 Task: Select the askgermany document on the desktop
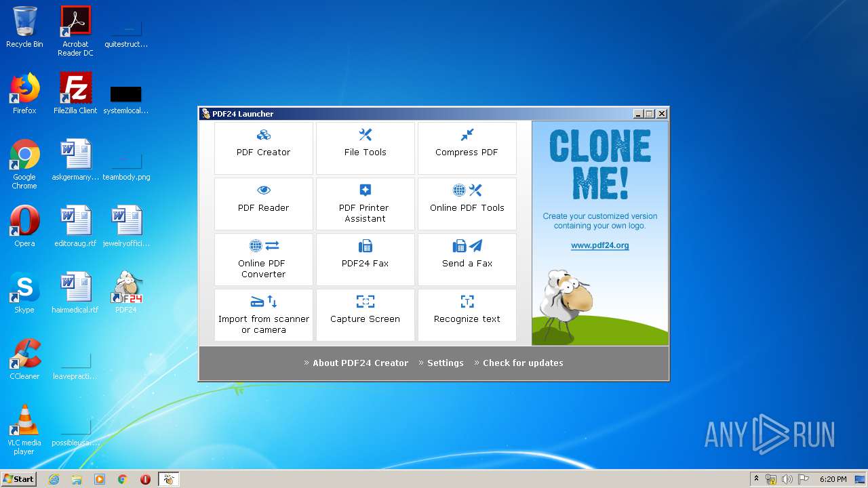click(x=75, y=160)
